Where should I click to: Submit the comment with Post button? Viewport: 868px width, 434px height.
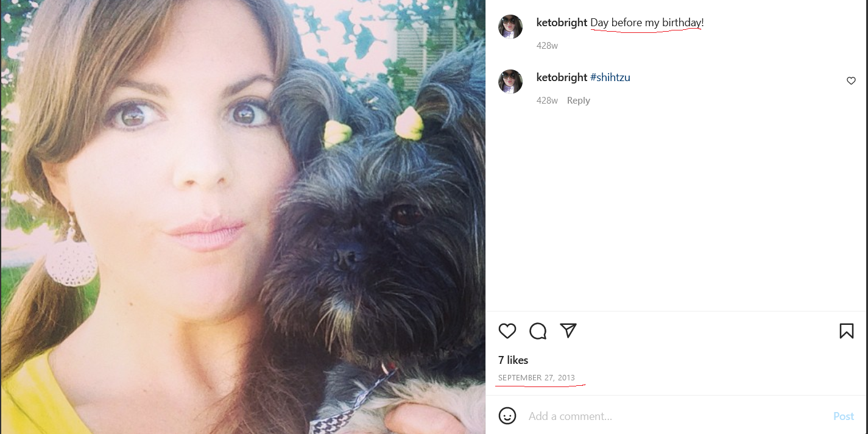844,416
